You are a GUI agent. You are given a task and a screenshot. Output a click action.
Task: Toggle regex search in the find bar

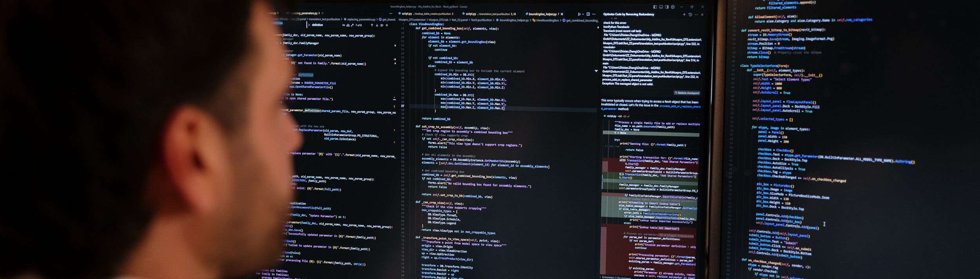click(x=352, y=25)
